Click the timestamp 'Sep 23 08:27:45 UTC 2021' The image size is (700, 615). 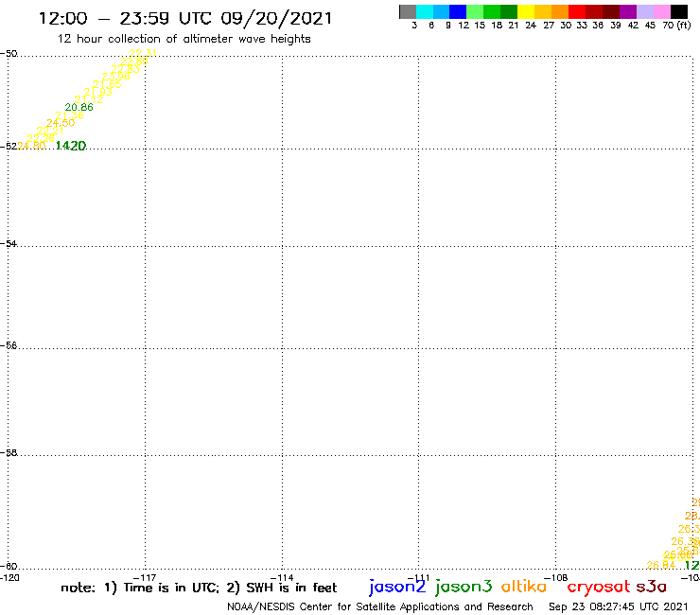click(619, 606)
